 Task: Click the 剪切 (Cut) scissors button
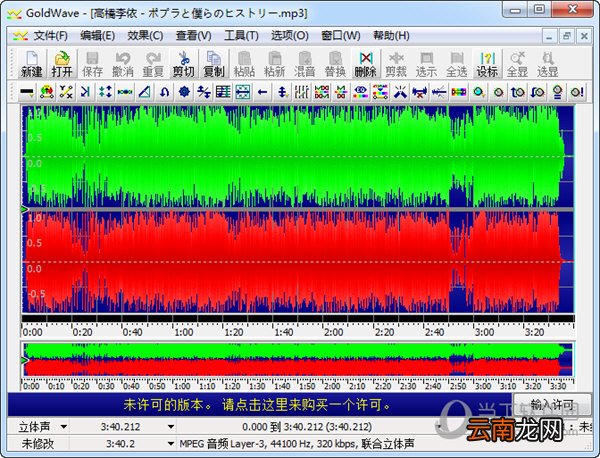click(183, 64)
